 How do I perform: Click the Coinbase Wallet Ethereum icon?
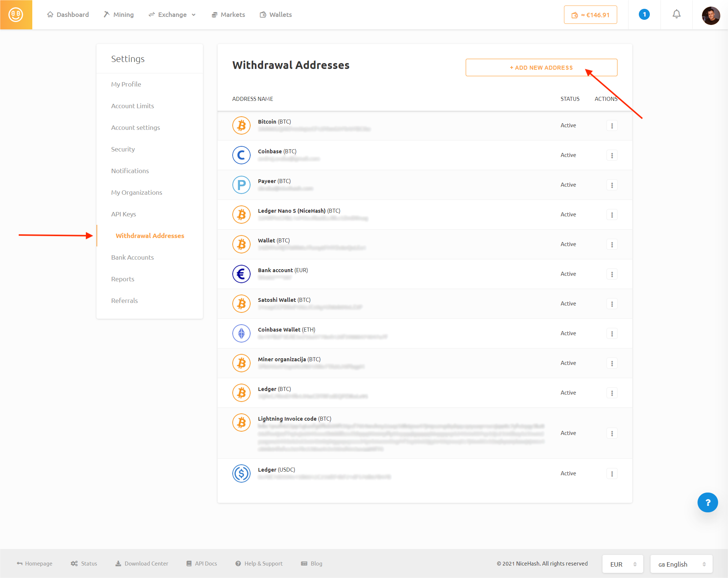tap(241, 333)
